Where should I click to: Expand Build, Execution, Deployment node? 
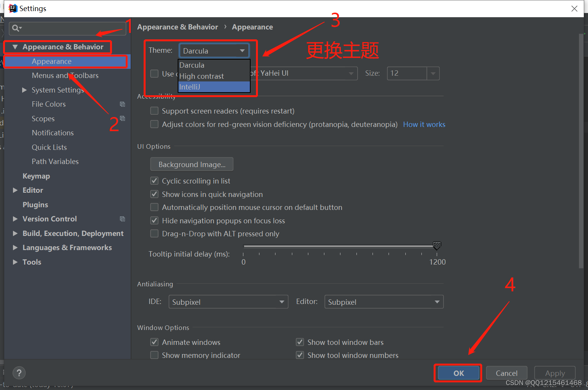(x=15, y=233)
